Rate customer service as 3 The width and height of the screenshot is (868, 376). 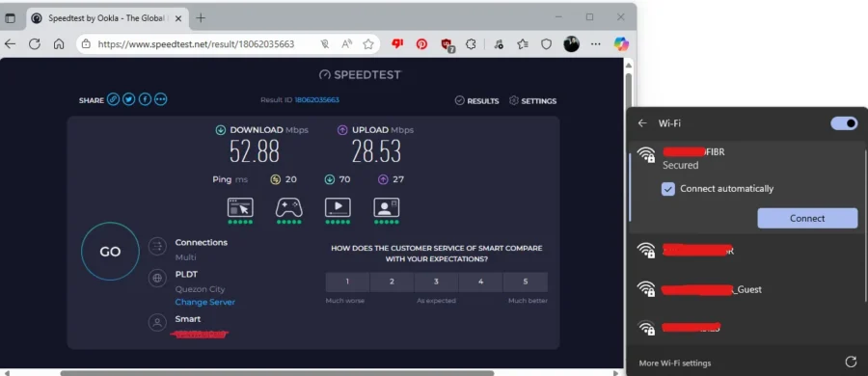click(x=436, y=282)
